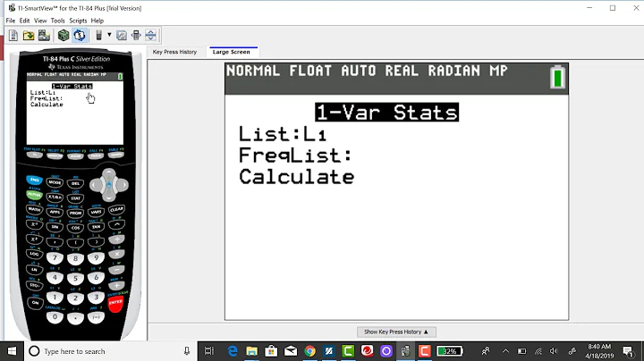
Task: Click the List:L1 line on large screen
Action: (x=283, y=134)
